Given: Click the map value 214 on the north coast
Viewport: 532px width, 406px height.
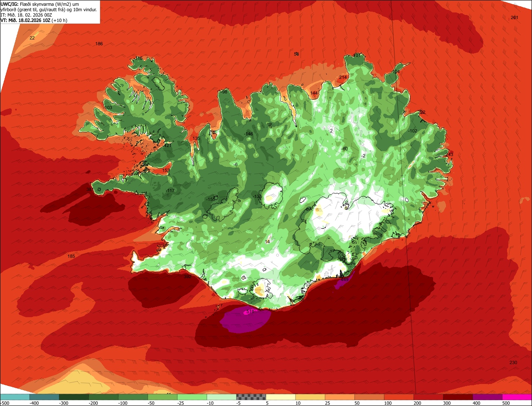Looking at the screenshot, I should point(343,77).
